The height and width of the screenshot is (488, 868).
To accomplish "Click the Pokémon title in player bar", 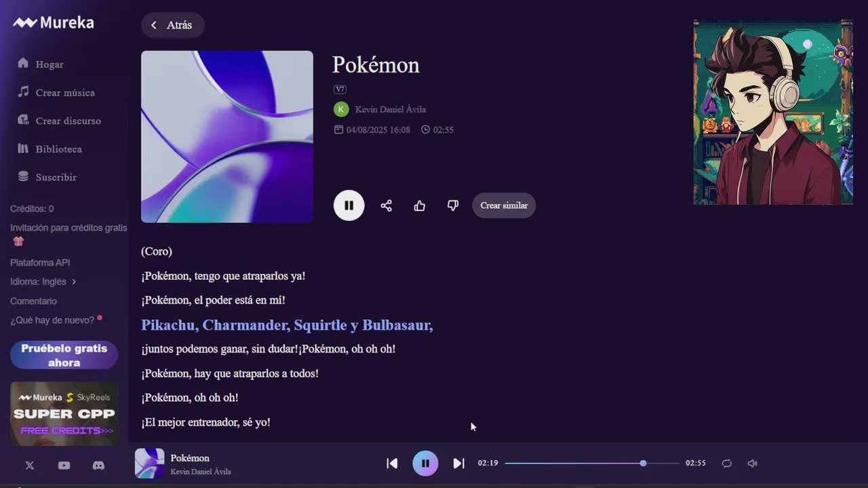I will coord(190,458).
